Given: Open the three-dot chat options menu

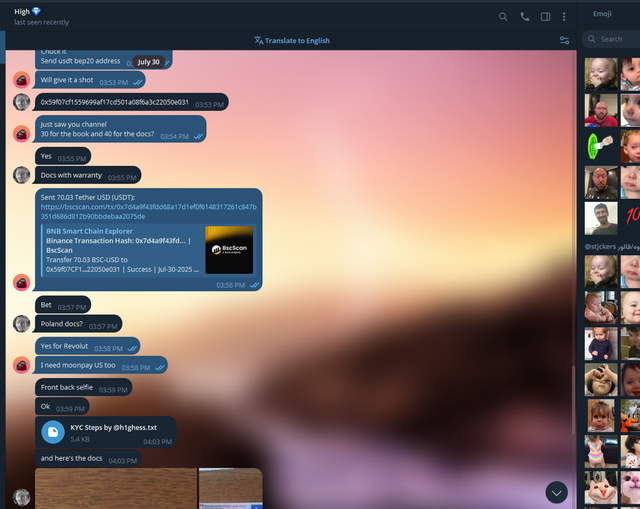Looking at the screenshot, I should pos(564,17).
